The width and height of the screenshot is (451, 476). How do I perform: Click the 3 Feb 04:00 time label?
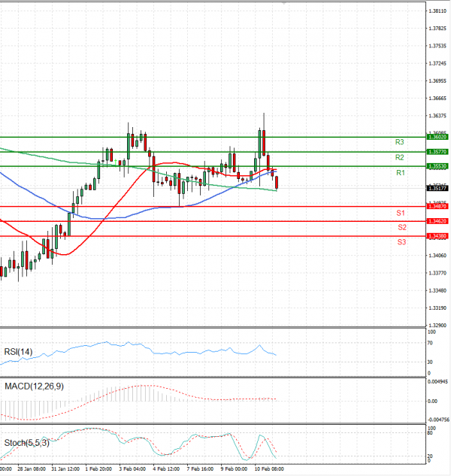132,469
